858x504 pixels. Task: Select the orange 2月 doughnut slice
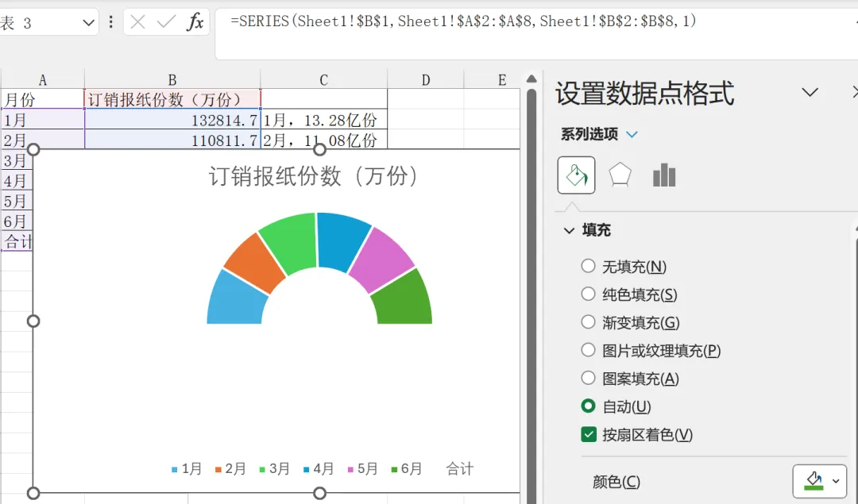click(x=255, y=264)
